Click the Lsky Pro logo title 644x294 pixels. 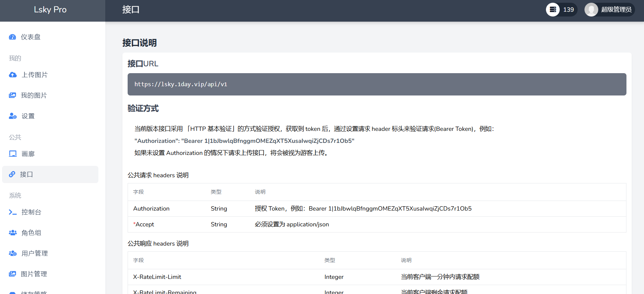[x=50, y=10]
